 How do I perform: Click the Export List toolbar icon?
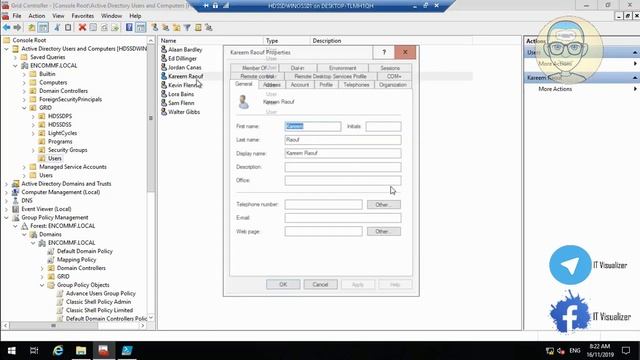pos(115,27)
